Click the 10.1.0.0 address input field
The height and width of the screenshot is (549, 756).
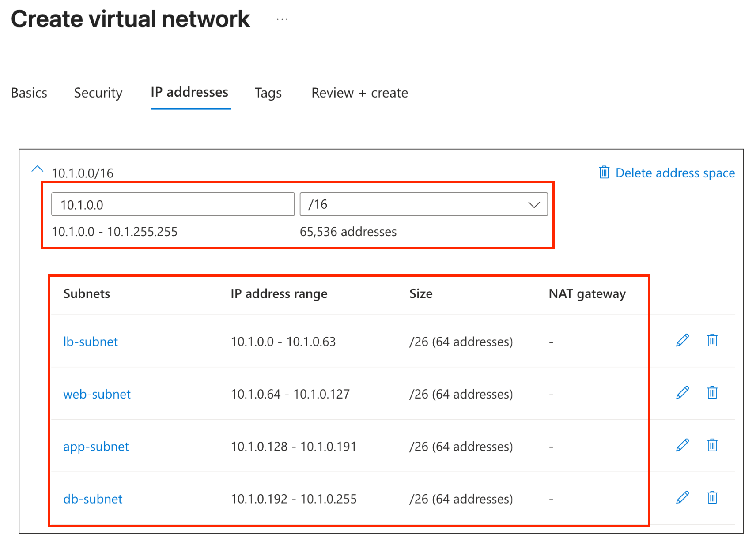173,204
